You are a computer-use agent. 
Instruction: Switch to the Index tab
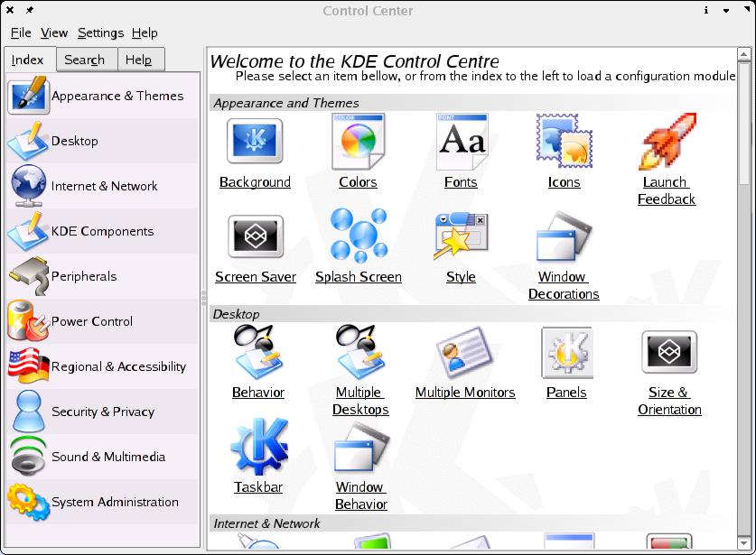(30, 60)
